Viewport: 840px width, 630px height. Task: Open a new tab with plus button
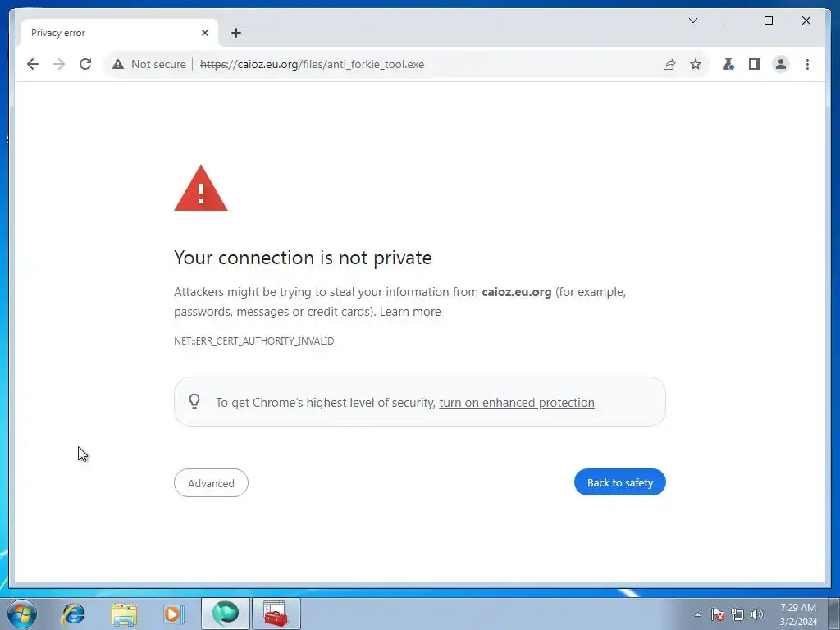235,33
